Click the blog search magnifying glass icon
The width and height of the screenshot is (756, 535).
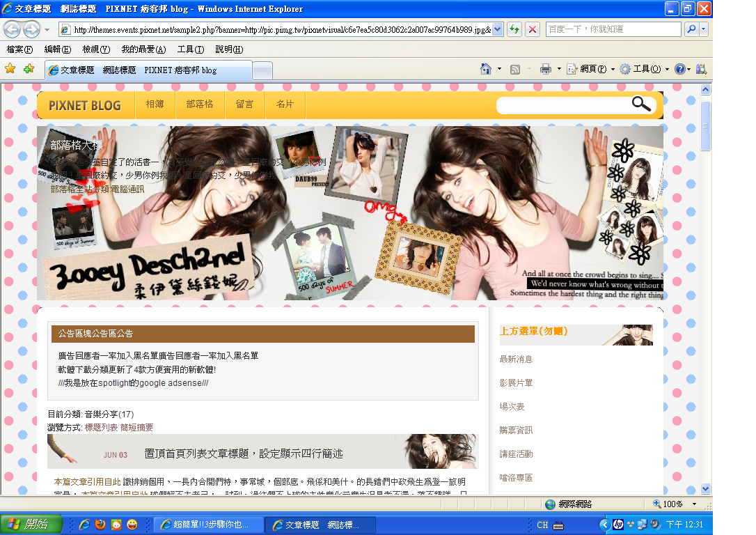641,104
